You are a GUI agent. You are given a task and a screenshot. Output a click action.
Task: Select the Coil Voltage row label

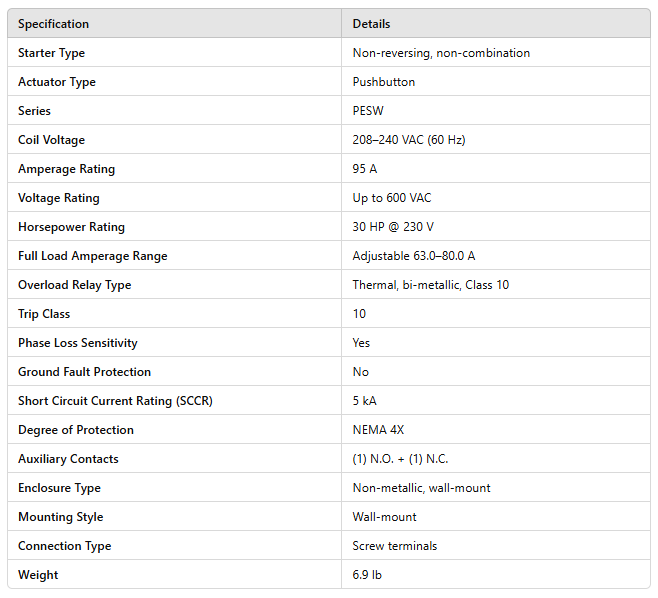[x=51, y=140]
